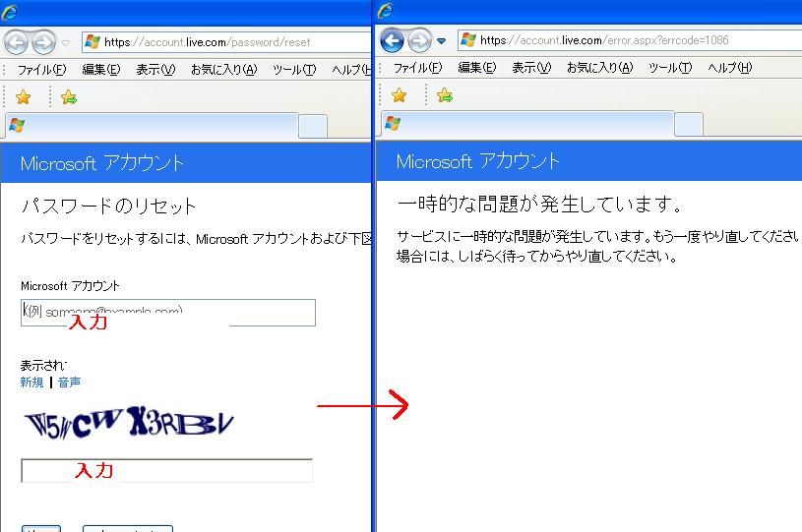Open お気に入り(A) menu in right window
Image resolution: width=802 pixels, height=532 pixels.
[600, 68]
